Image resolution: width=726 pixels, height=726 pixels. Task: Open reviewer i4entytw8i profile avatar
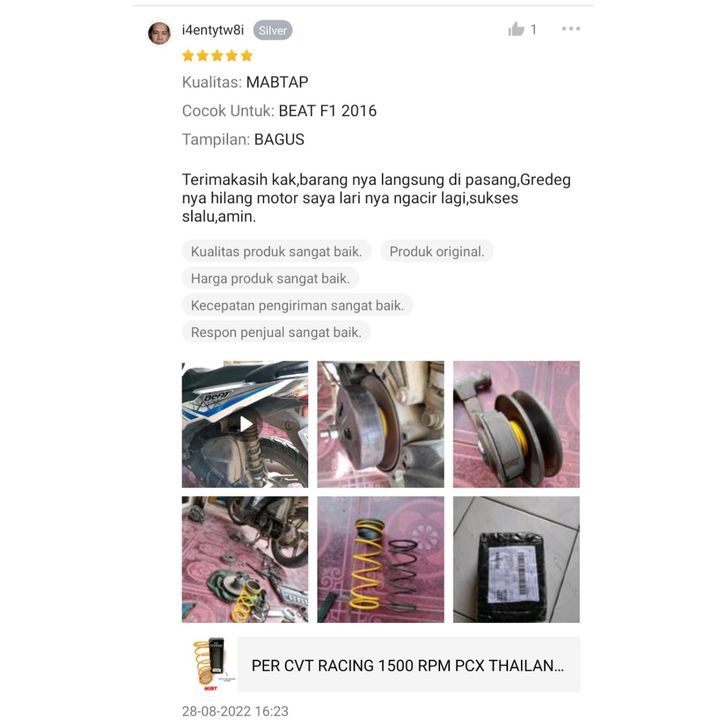(159, 33)
